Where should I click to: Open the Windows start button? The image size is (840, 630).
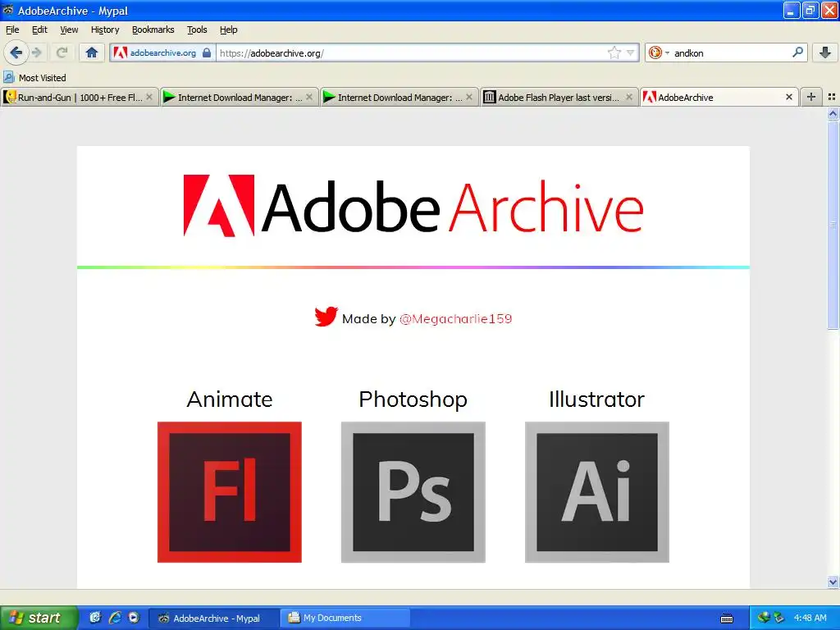39,618
